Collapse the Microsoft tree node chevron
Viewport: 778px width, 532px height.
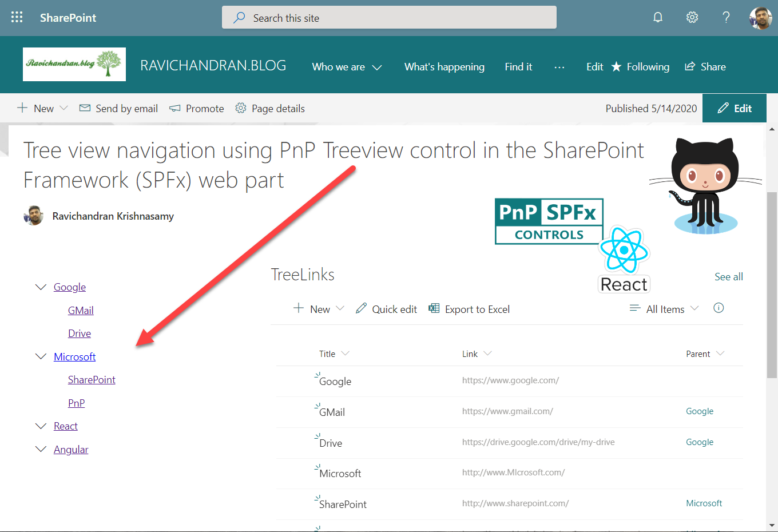pyautogui.click(x=41, y=356)
